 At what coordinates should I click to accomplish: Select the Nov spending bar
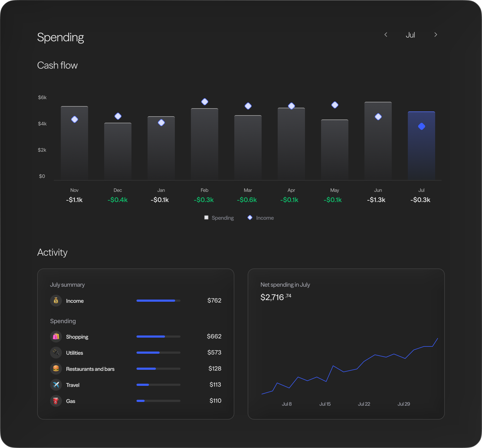(x=74, y=150)
